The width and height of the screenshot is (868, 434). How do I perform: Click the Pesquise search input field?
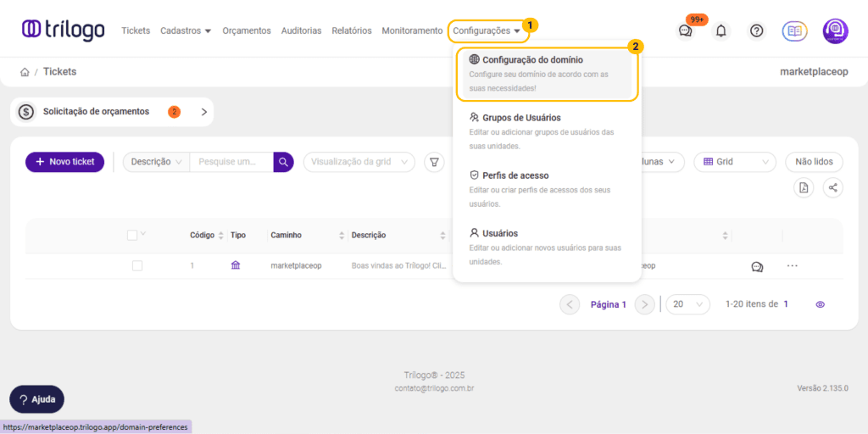(231, 162)
